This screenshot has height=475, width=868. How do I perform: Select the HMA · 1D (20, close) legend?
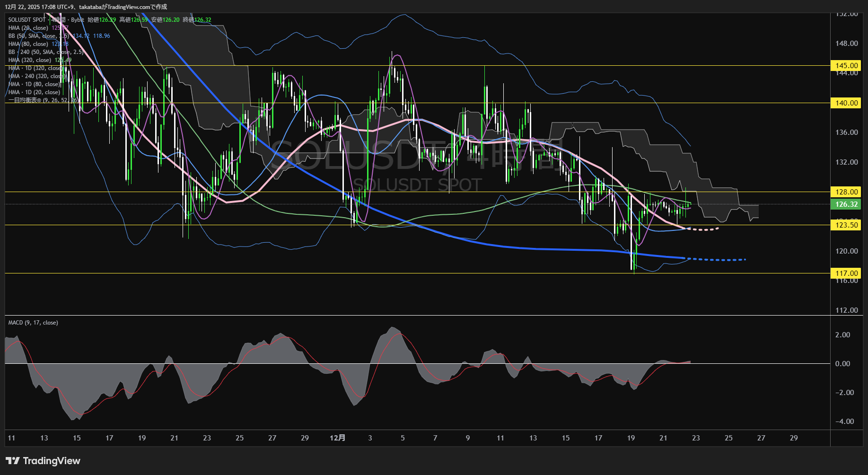pos(34,92)
